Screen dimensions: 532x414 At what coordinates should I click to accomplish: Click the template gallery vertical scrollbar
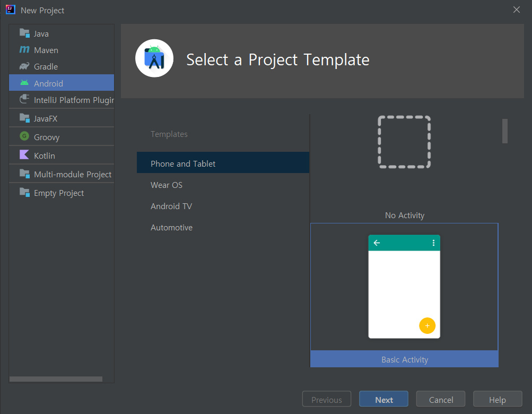coord(505,131)
